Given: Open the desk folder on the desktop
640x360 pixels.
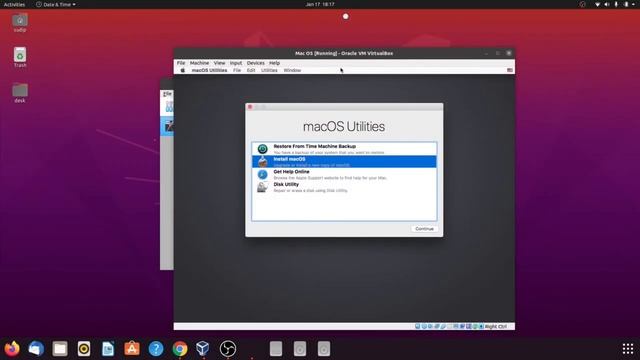Looking at the screenshot, I should click(20, 93).
